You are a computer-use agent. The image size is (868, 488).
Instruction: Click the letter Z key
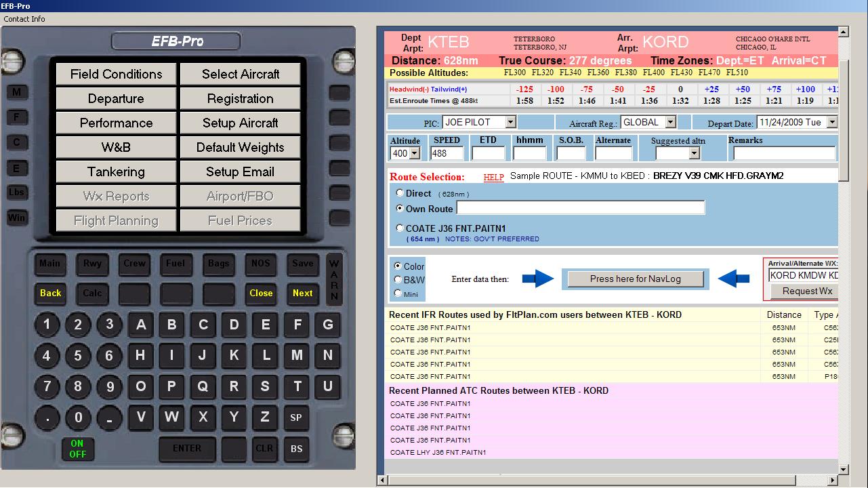(x=265, y=417)
